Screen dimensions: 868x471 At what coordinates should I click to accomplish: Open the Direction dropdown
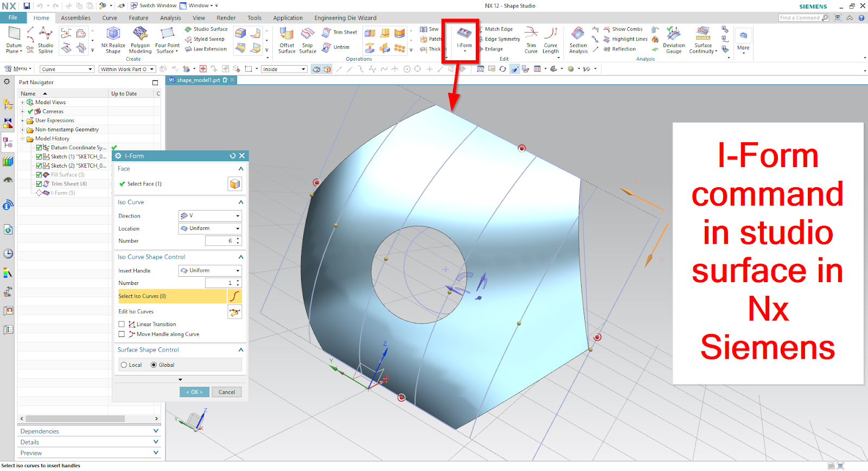pyautogui.click(x=210, y=216)
